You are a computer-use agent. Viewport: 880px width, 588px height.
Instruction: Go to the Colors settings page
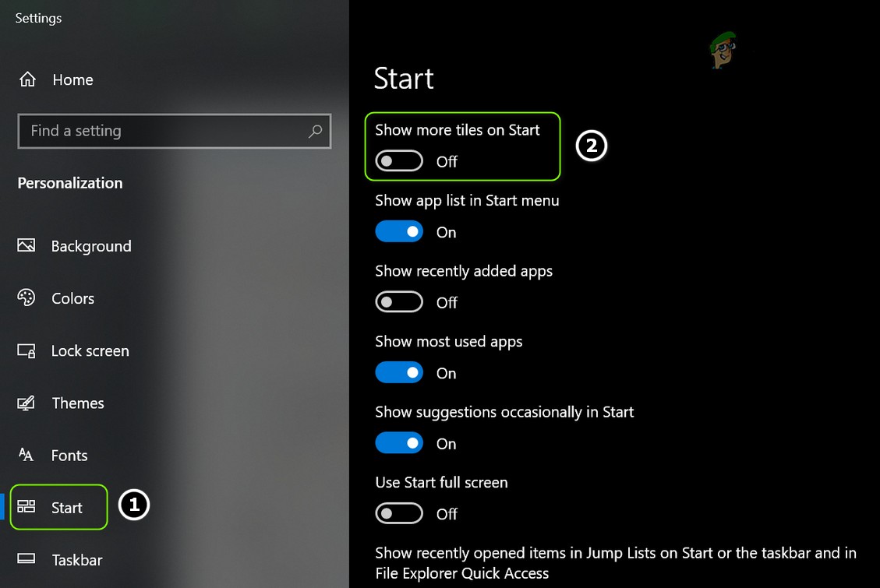[72, 298]
